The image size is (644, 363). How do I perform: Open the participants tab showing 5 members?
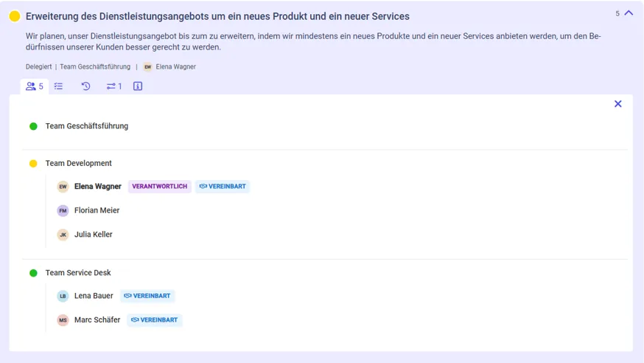[x=35, y=86]
